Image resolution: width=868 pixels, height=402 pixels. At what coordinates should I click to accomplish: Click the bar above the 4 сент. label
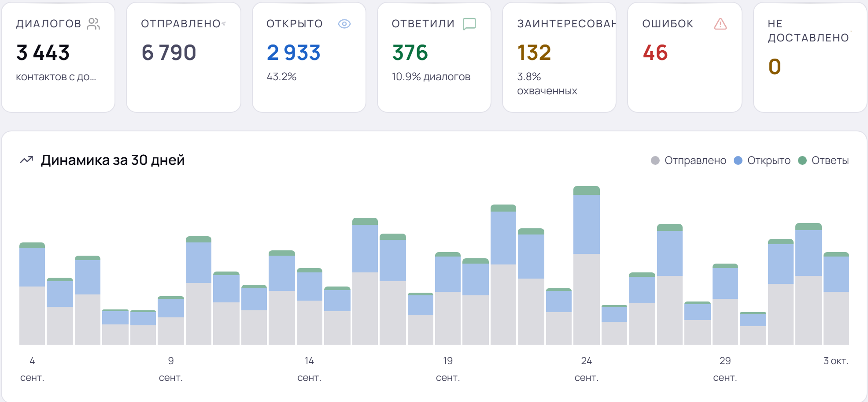coord(32,294)
